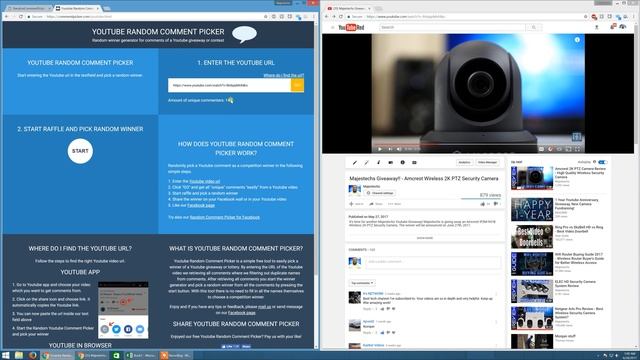Open the Ring Pro vs SkyBell HD video thumbnail
Screen dimensions: 640x360
click(x=532, y=236)
